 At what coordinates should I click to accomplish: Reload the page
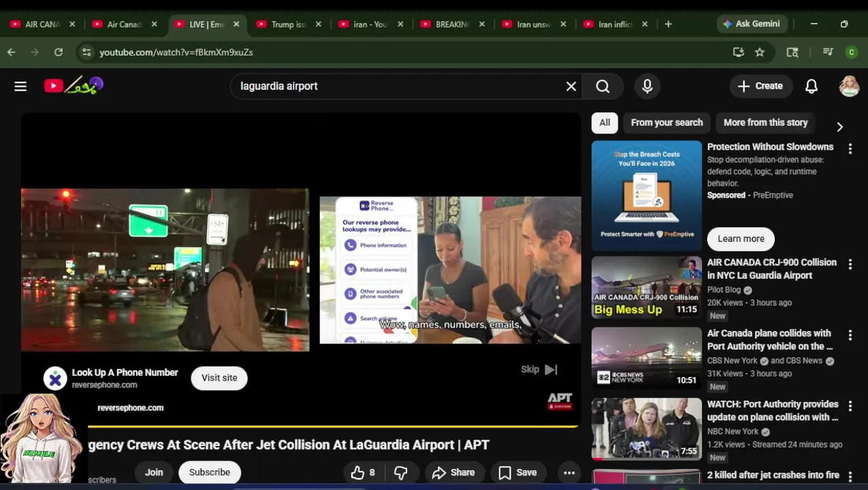(x=59, y=52)
